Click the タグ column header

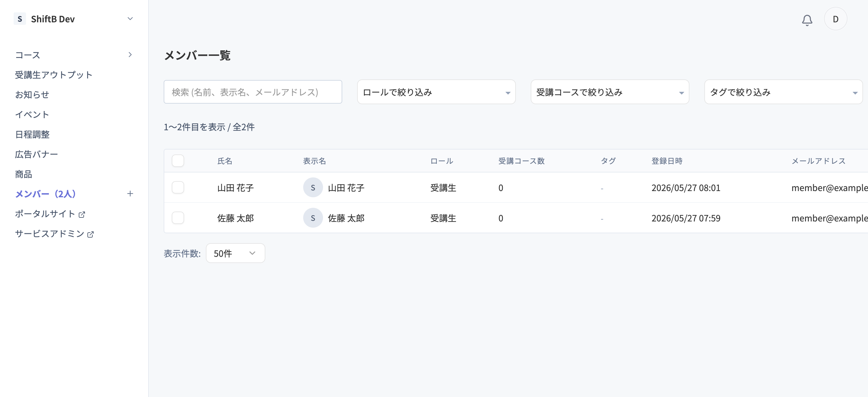pyautogui.click(x=609, y=161)
